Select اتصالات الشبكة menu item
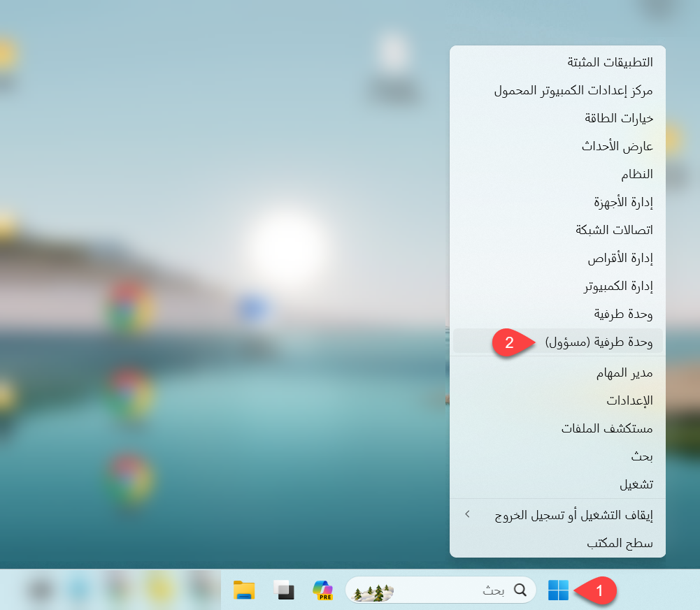This screenshot has width=700, height=610. tap(557, 230)
